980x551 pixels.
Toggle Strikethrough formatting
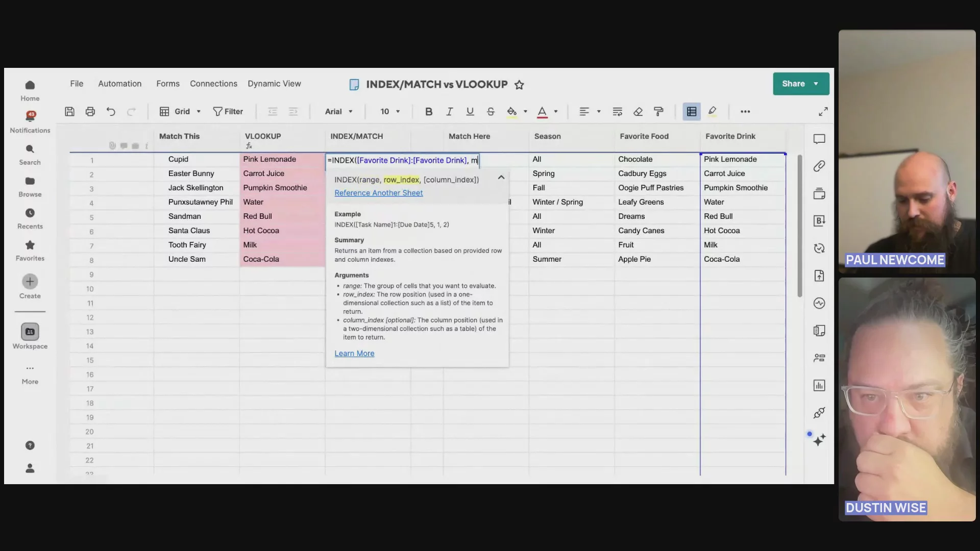(x=491, y=111)
